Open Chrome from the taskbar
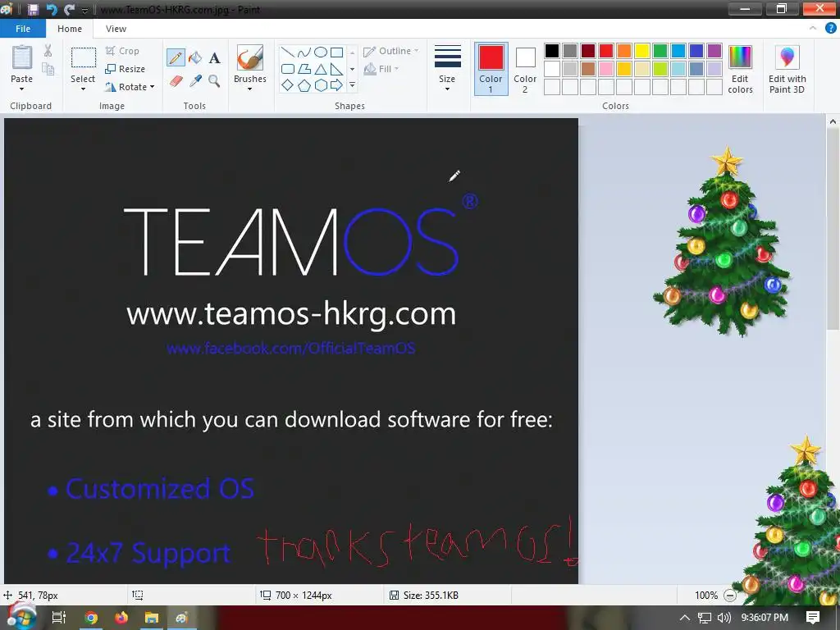The height and width of the screenshot is (630, 840). (91, 618)
